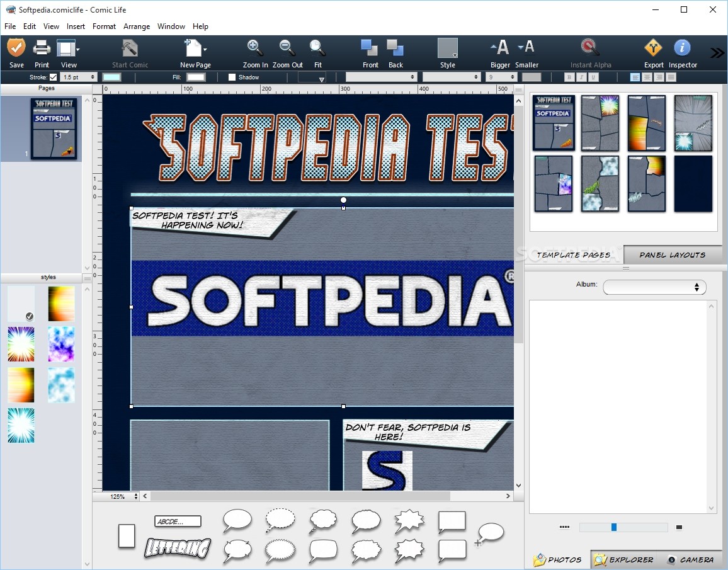Image resolution: width=728 pixels, height=570 pixels.
Task: Toggle the Stroke checkbox
Action: coord(54,77)
